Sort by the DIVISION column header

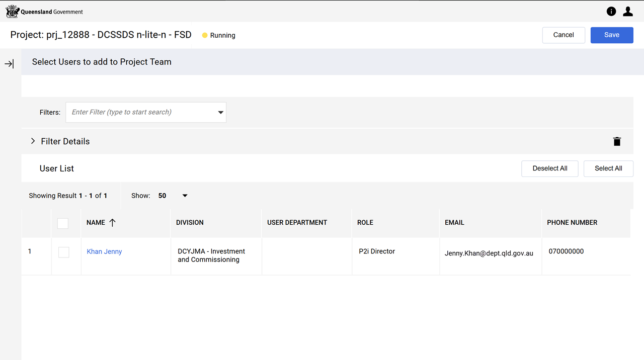coord(190,223)
